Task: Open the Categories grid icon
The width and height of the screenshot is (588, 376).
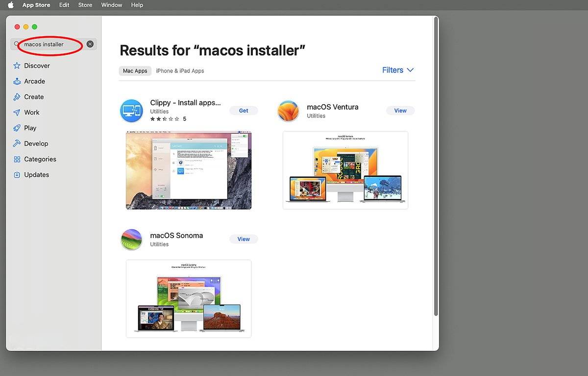Action: (17, 159)
